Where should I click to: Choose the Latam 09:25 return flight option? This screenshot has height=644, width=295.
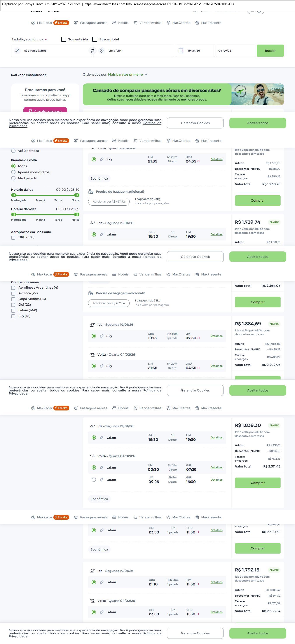(x=94, y=480)
